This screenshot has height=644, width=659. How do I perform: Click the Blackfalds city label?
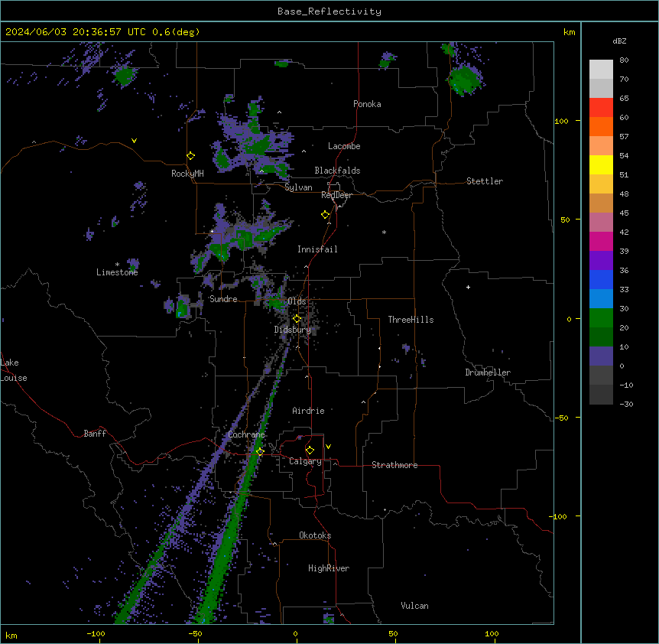[x=337, y=171]
